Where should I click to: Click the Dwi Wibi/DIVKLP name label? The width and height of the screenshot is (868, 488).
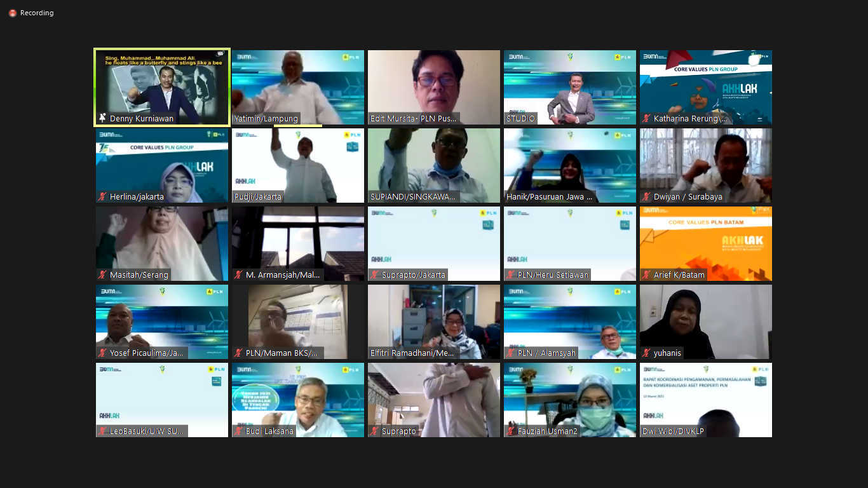[673, 431]
